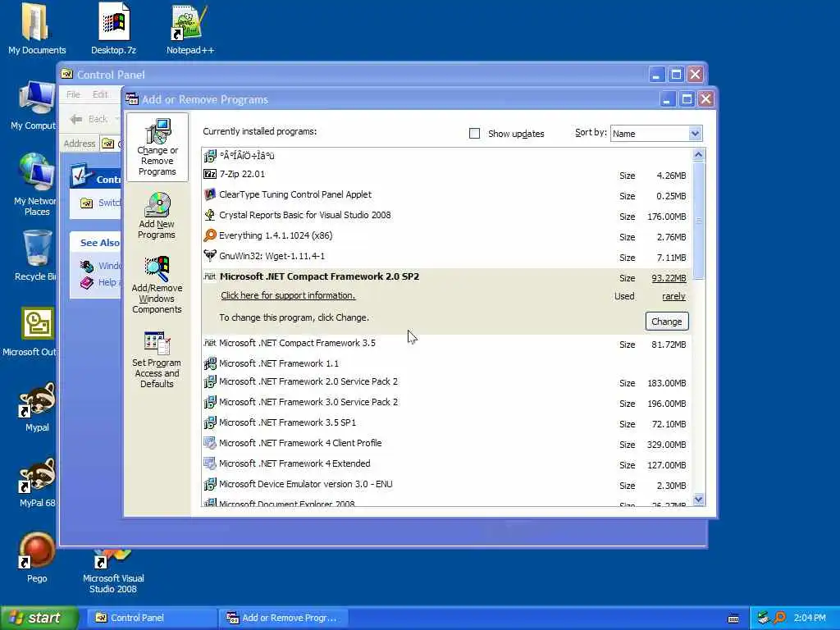The width and height of the screenshot is (840, 630).
Task: Click the Change button
Action: point(667,322)
